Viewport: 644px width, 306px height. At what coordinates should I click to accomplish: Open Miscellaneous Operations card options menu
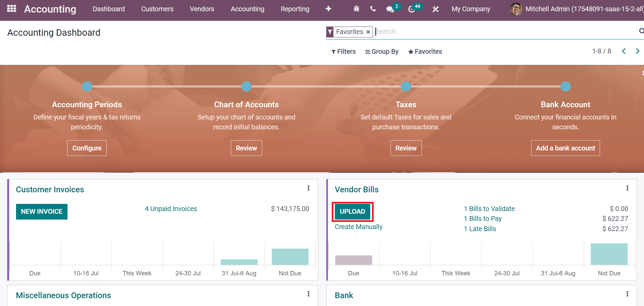(x=309, y=294)
